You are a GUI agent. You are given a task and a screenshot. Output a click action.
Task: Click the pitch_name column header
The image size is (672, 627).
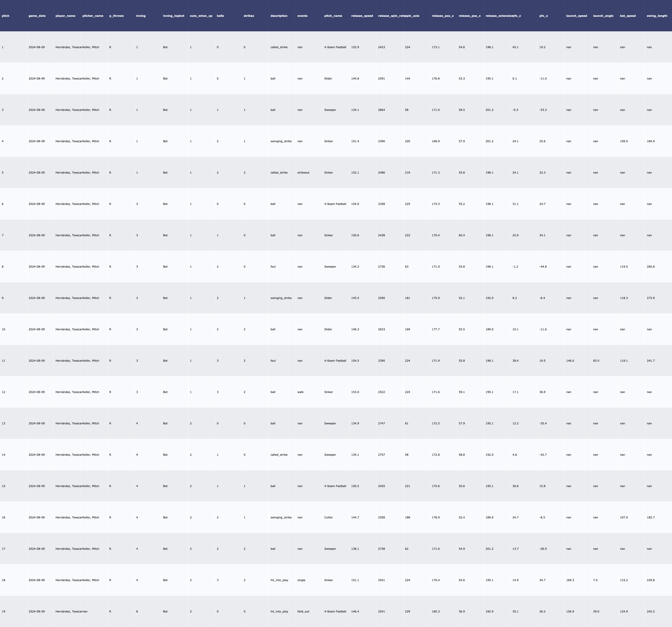pos(333,16)
